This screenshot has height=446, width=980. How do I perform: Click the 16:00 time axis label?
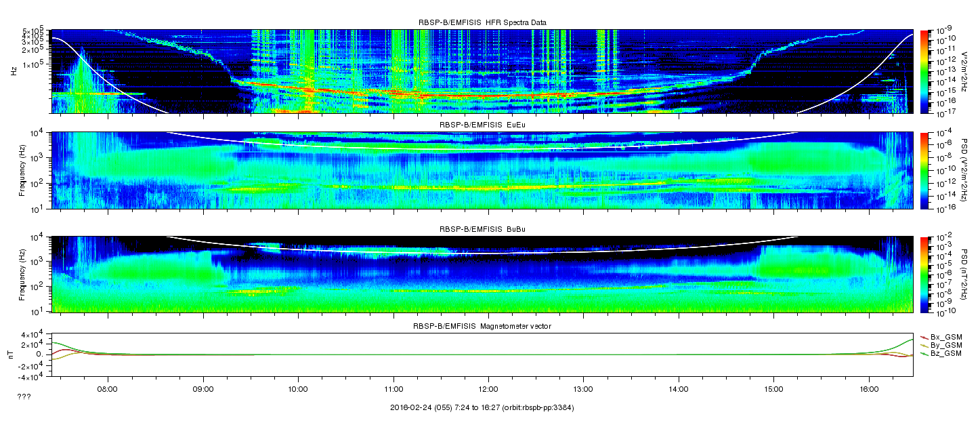(x=869, y=389)
